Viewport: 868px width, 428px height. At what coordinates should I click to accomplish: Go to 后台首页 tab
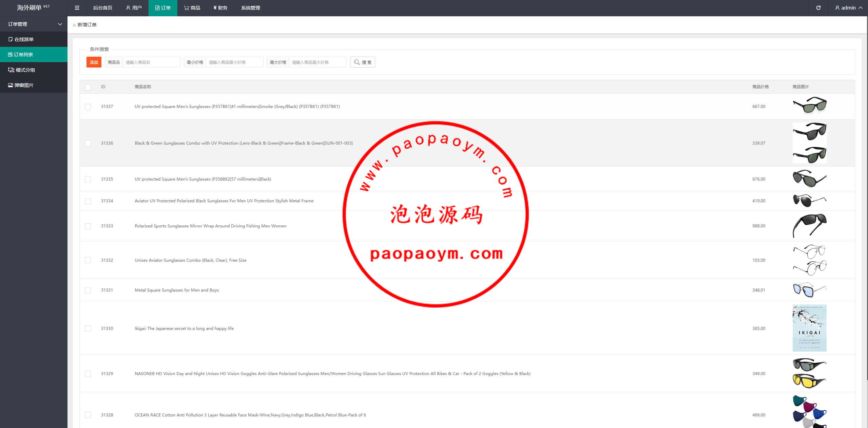tap(103, 8)
